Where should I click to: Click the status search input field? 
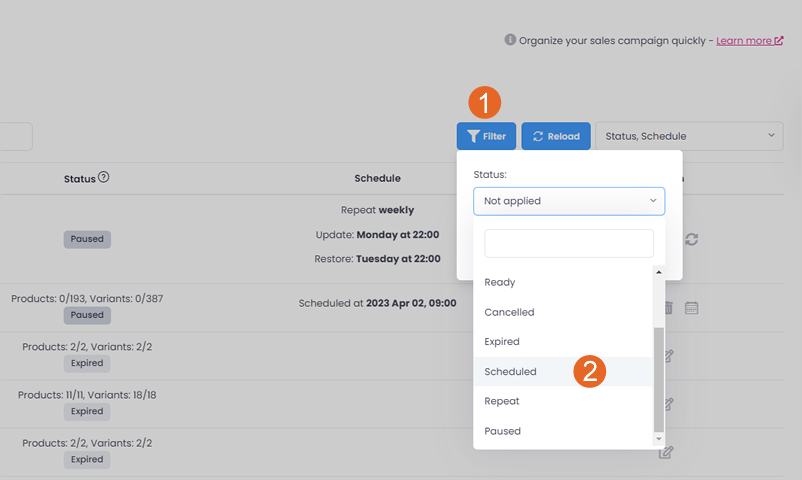tap(569, 244)
